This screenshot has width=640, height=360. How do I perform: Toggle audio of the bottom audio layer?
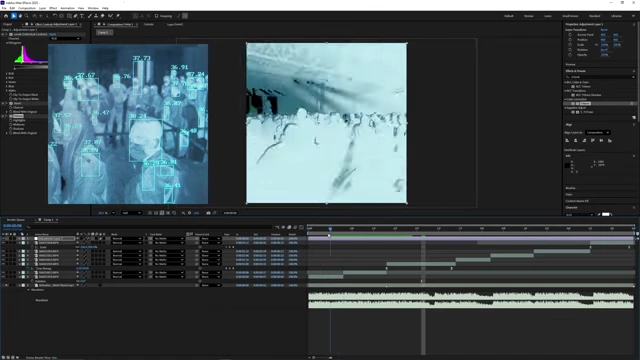click(x=7, y=285)
